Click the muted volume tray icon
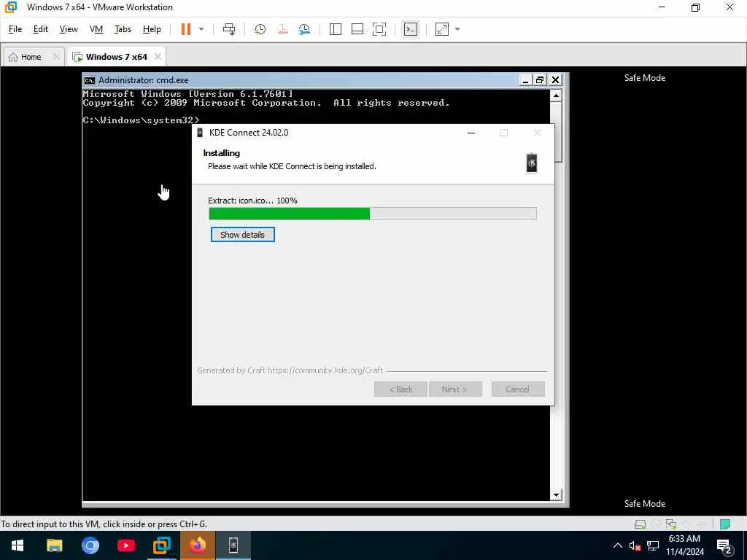Viewport: 747px width, 560px height. coord(635,545)
